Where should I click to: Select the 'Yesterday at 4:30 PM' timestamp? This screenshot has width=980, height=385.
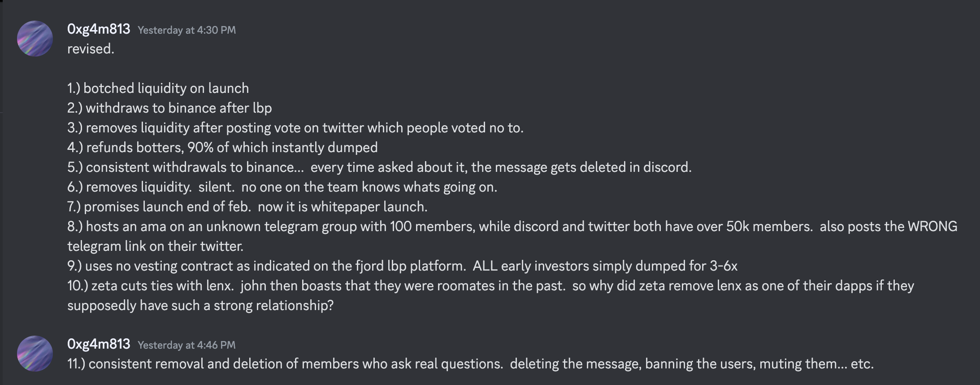(186, 30)
